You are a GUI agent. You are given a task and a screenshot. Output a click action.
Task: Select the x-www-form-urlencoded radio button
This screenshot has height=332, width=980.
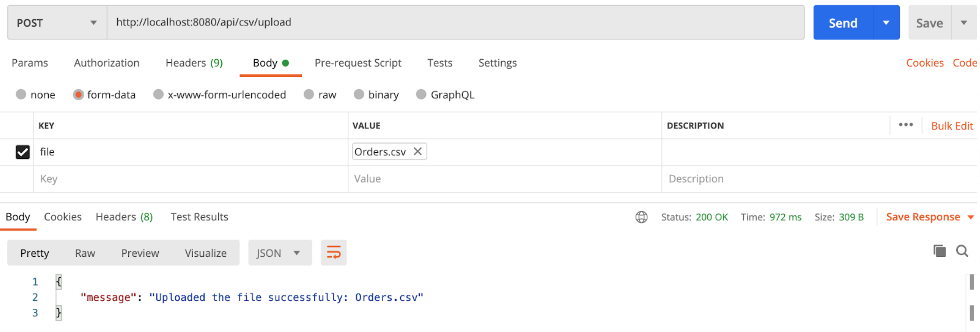(x=159, y=94)
